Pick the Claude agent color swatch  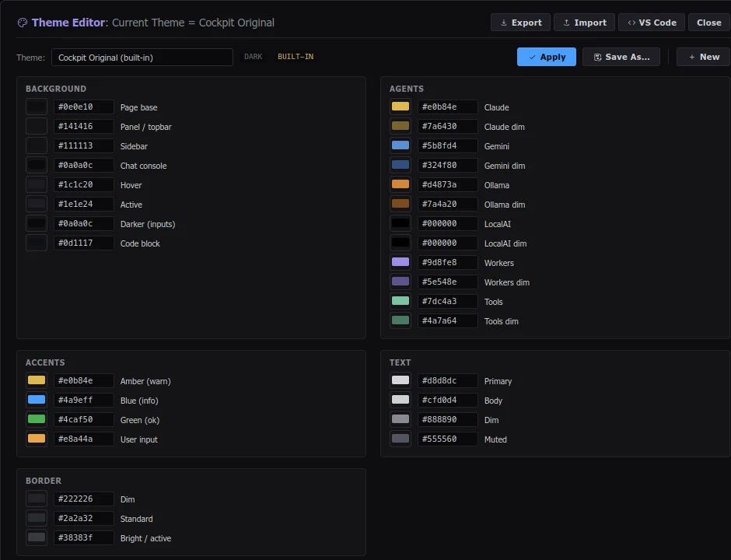400,107
